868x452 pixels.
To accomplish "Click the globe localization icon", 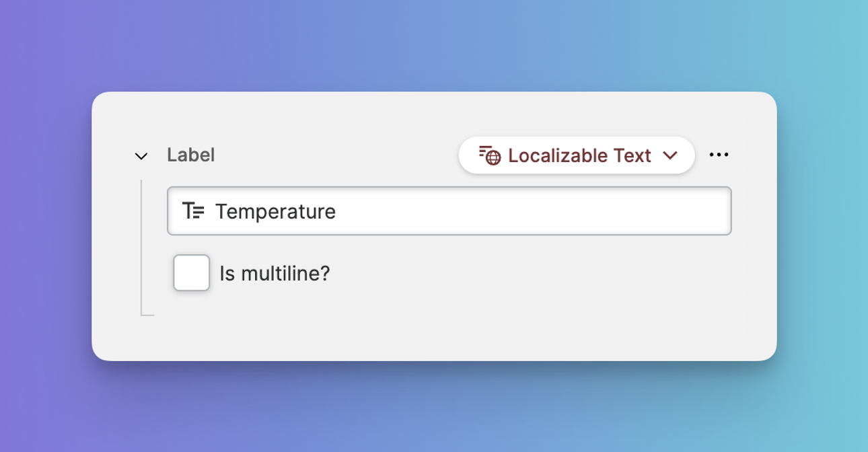I will click(x=491, y=156).
